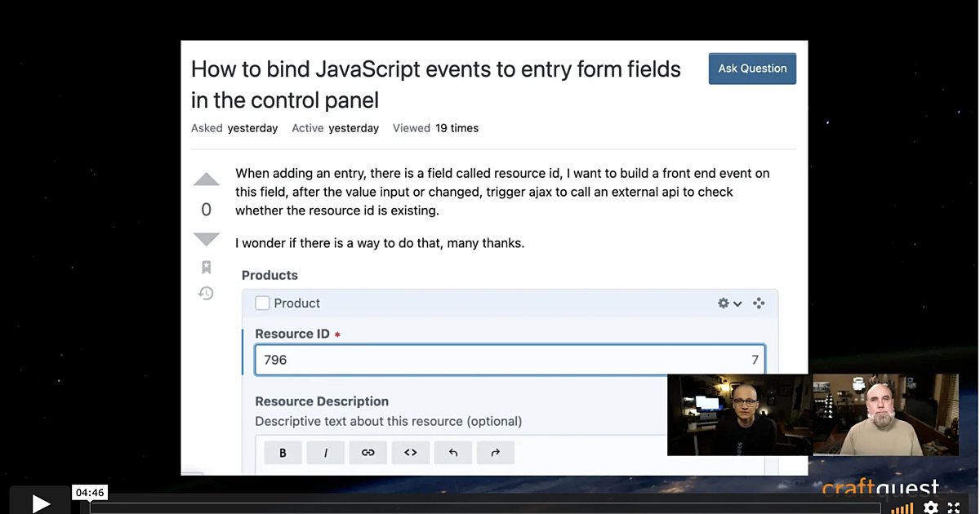Click the move handle on the Product block
This screenshot has height=514, width=980.
pos(759,303)
